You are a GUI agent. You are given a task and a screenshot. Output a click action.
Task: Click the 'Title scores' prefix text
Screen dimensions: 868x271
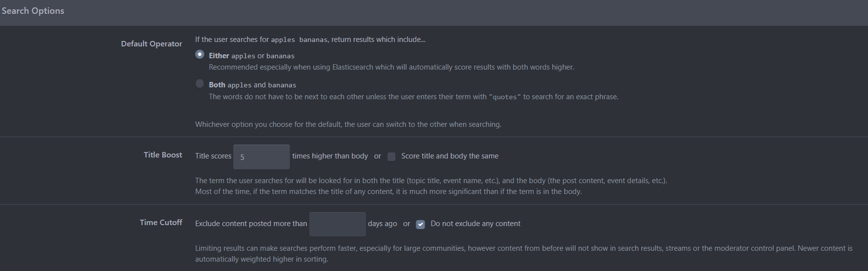(213, 156)
